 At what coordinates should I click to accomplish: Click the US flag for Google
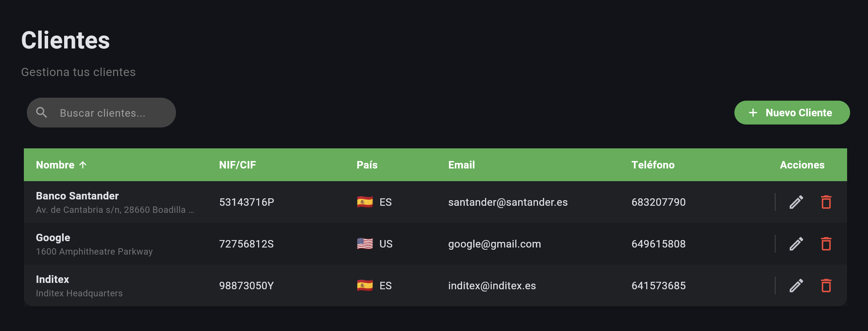coord(365,244)
